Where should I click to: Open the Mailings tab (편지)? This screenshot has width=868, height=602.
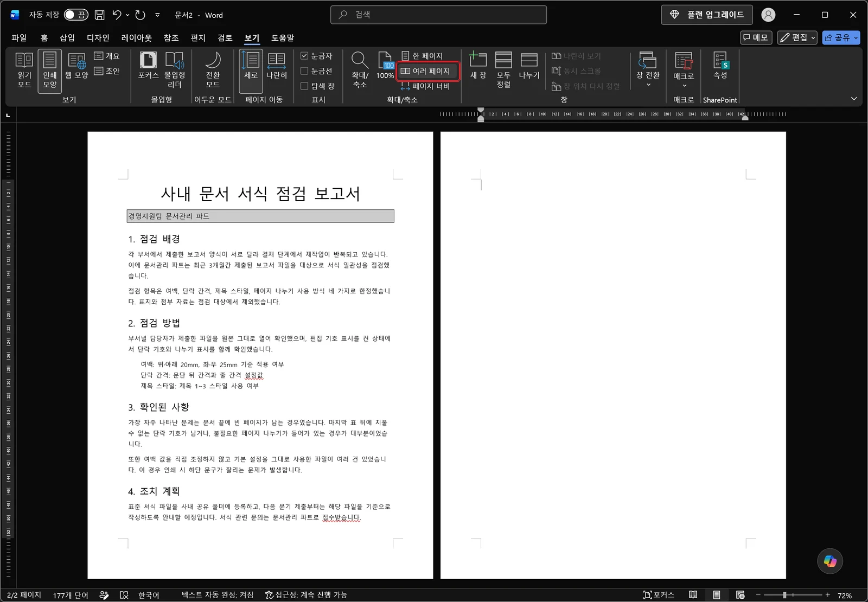(x=198, y=37)
